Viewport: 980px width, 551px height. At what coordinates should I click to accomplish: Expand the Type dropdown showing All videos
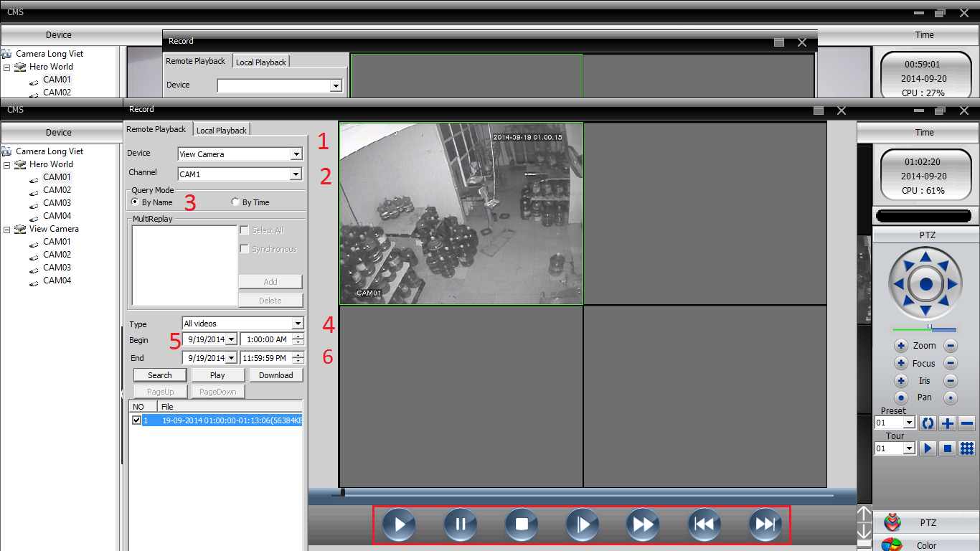[x=298, y=324]
